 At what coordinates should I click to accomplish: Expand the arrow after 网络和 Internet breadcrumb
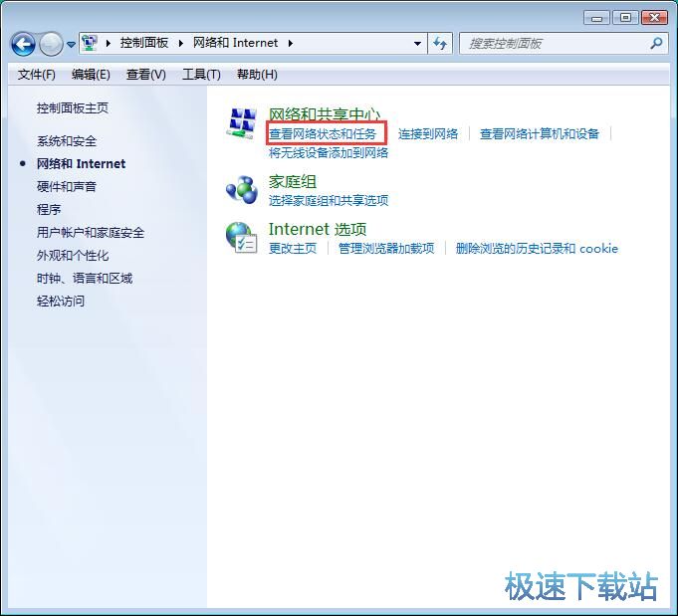pyautogui.click(x=290, y=43)
